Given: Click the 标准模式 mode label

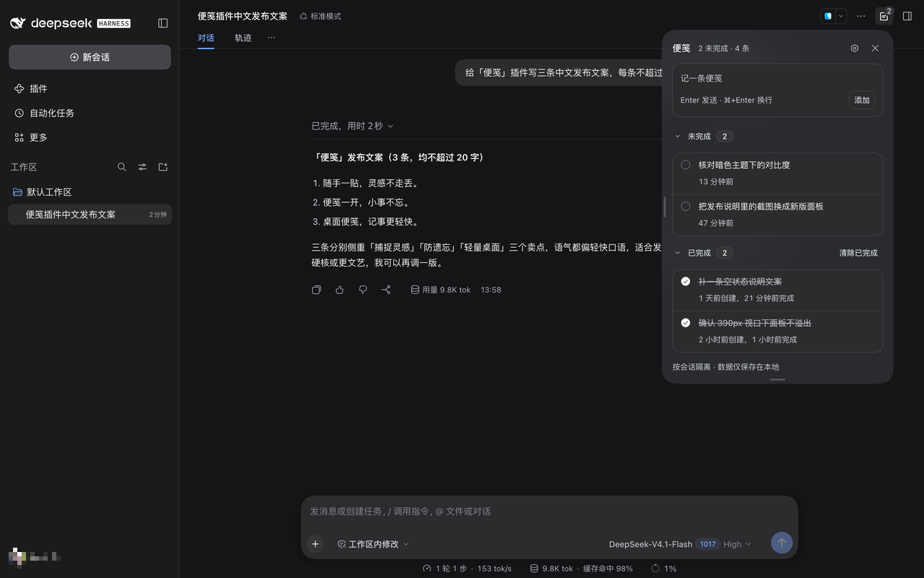Looking at the screenshot, I should coord(321,16).
